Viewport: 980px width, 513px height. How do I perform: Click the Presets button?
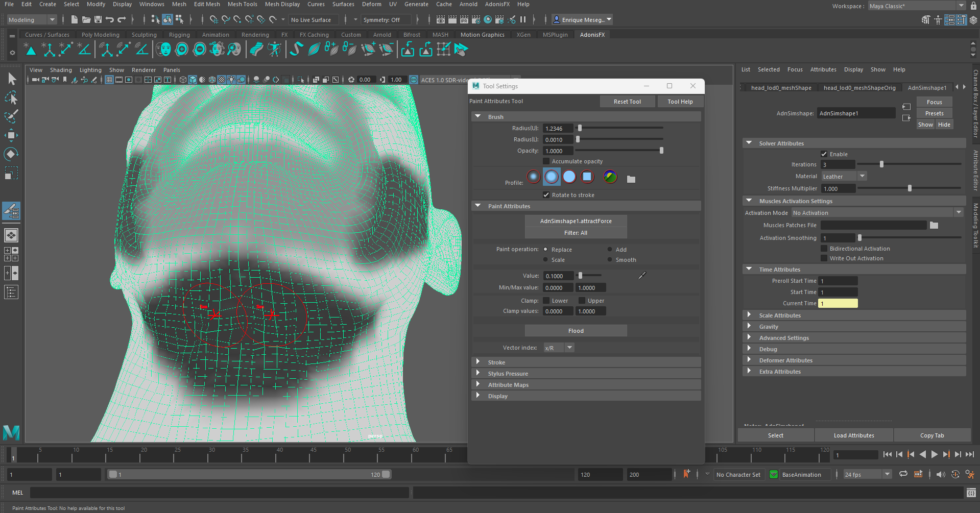coord(934,113)
